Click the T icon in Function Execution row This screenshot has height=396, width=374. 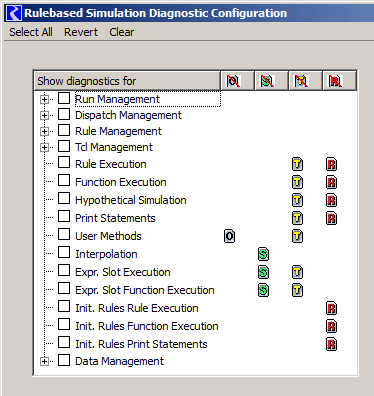coord(297,182)
